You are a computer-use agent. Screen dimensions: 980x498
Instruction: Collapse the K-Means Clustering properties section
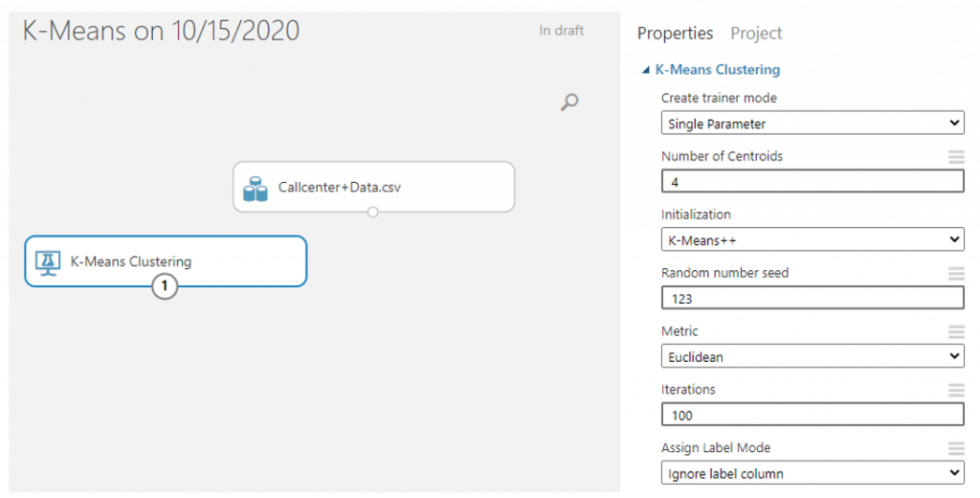coord(646,71)
